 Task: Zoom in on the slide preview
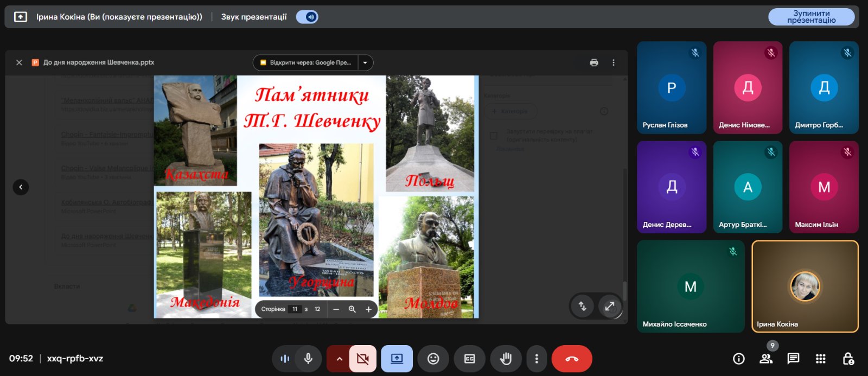click(368, 309)
